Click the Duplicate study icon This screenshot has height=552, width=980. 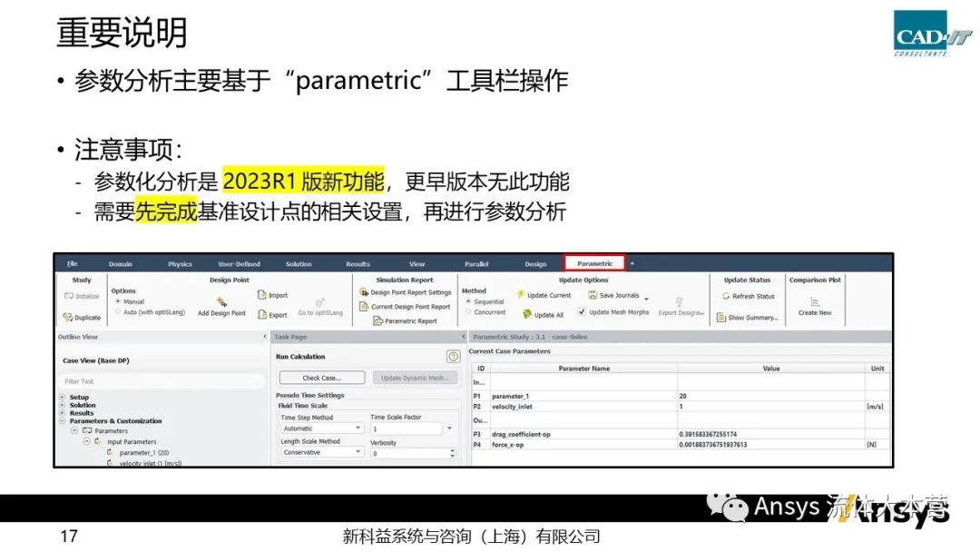pyautogui.click(x=67, y=317)
